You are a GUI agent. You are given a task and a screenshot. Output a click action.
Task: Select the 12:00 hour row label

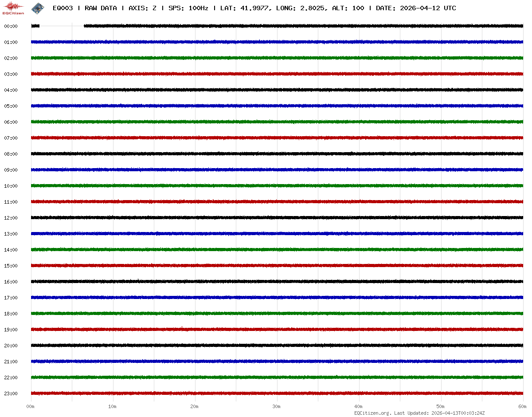[11, 218]
